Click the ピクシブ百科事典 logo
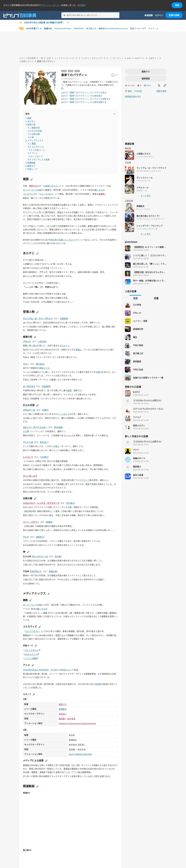Image resolution: width=186 pixels, height=868 pixels. [20, 15]
